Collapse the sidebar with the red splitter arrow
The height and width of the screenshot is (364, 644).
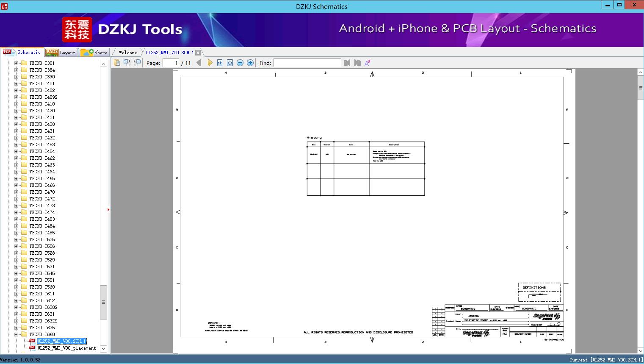[108, 210]
